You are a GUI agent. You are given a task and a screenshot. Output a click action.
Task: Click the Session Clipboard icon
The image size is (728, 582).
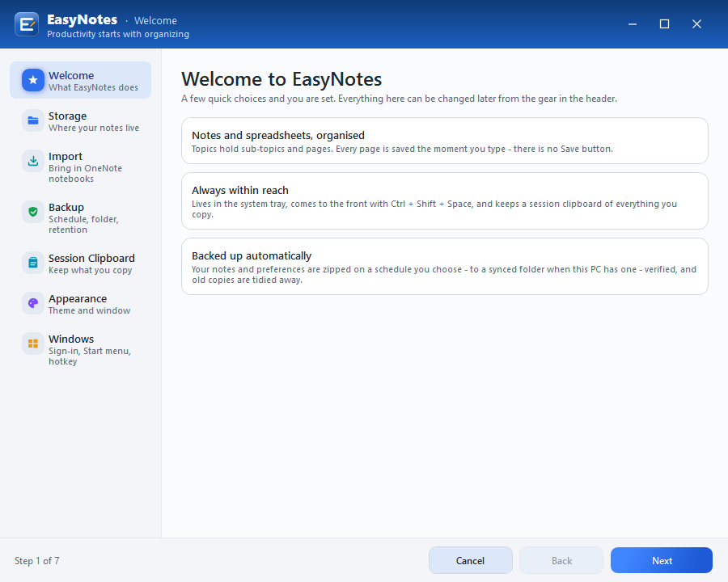[x=33, y=263]
